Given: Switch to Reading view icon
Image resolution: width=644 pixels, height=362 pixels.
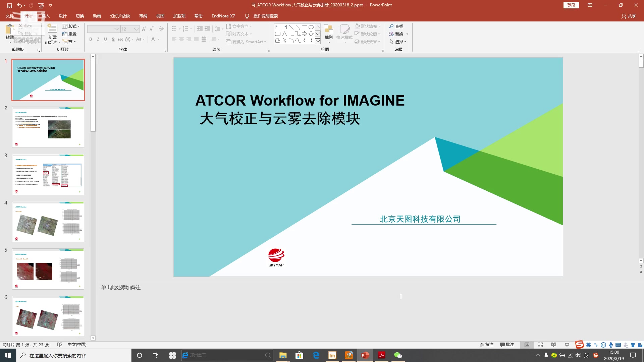Looking at the screenshot, I should [x=553, y=345].
